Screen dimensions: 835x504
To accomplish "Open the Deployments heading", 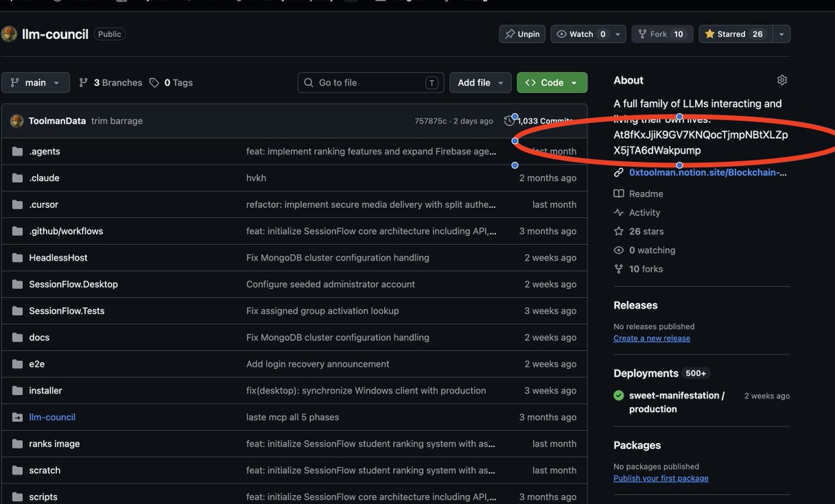I will (646, 373).
